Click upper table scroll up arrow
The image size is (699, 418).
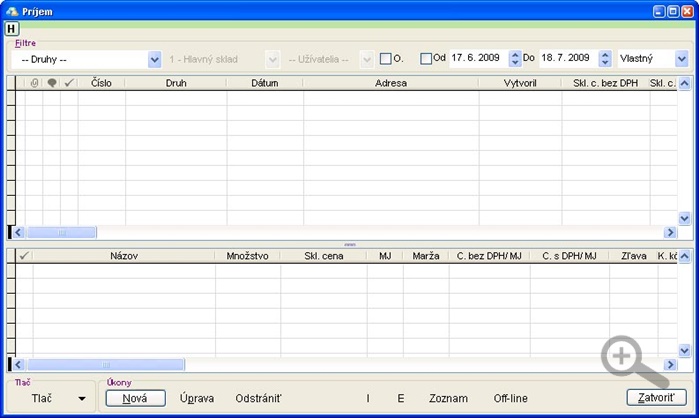(684, 83)
